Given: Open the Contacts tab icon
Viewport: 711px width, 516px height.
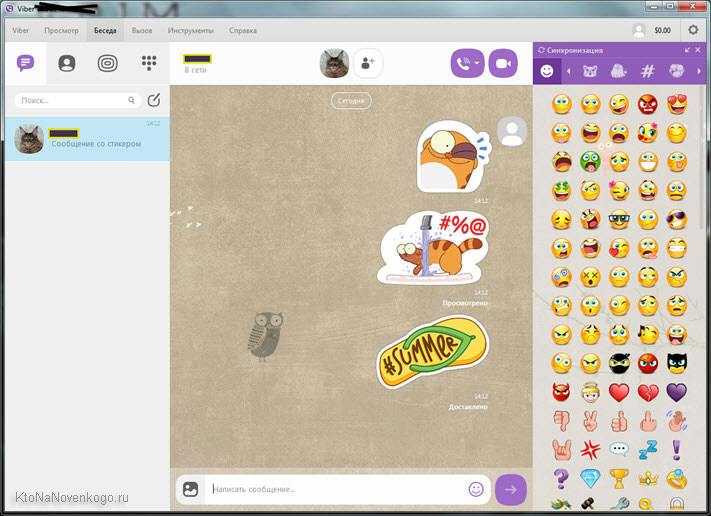Looking at the screenshot, I should (67, 63).
